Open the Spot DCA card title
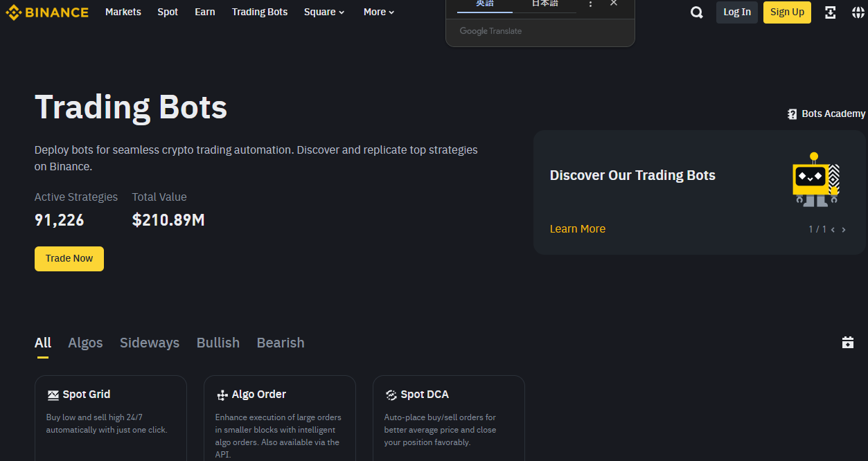The width and height of the screenshot is (868, 461). click(425, 395)
